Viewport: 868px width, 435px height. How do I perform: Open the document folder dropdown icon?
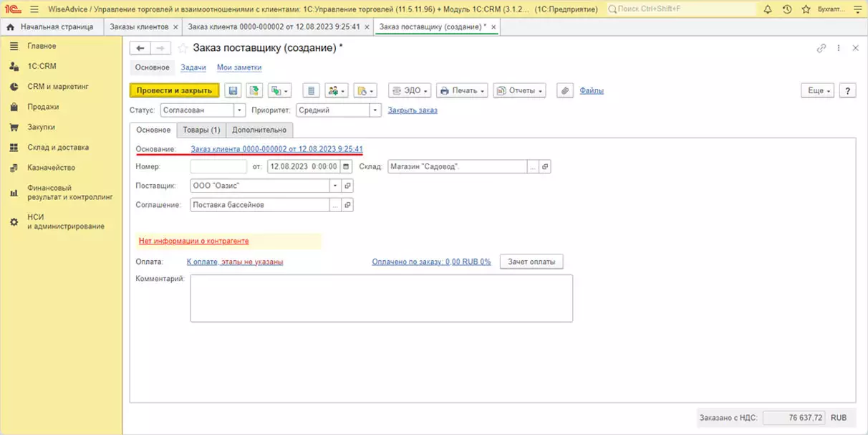click(365, 90)
